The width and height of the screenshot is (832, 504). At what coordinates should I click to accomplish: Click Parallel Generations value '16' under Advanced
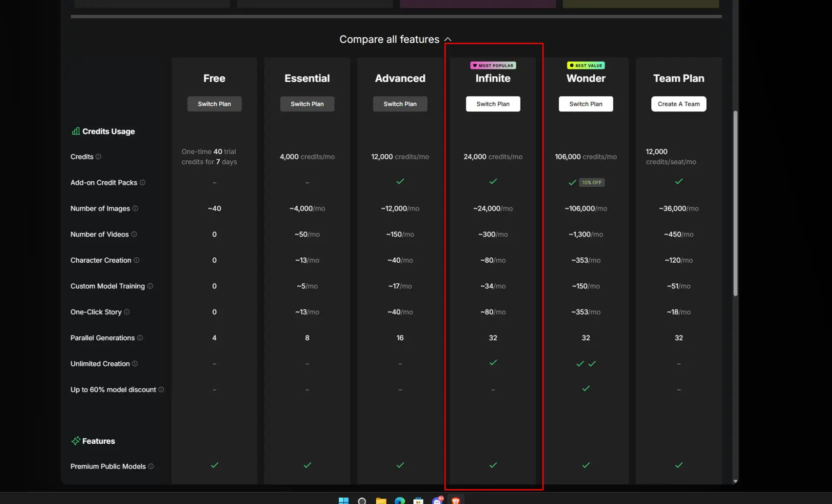click(400, 338)
